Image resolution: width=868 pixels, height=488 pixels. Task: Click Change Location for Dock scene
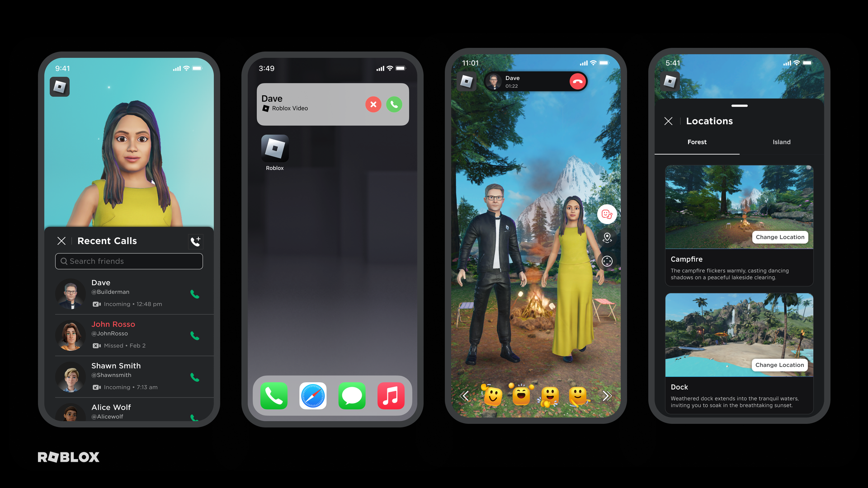click(x=778, y=365)
